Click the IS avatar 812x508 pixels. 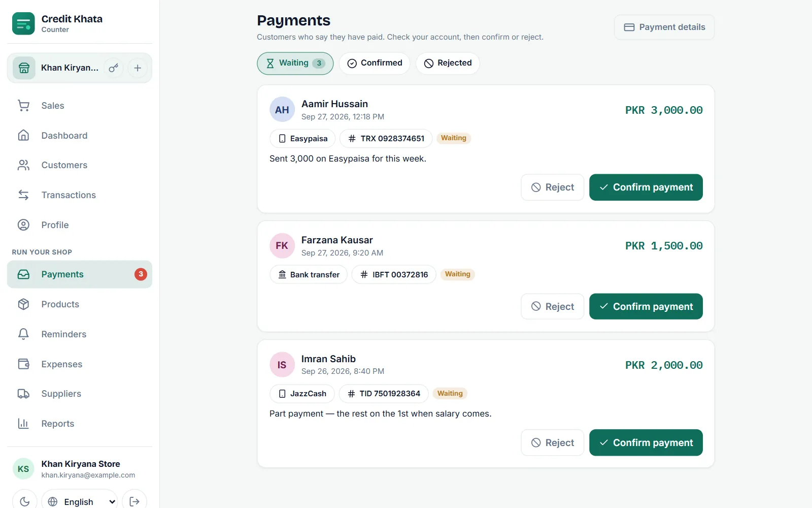point(282,365)
